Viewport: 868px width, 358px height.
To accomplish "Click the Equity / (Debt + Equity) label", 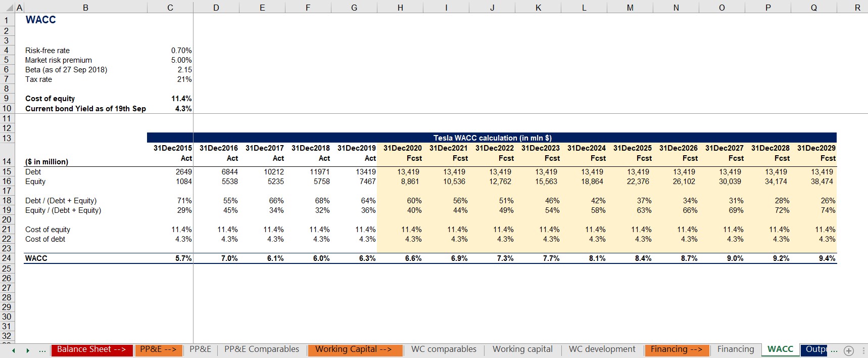I will click(63, 210).
